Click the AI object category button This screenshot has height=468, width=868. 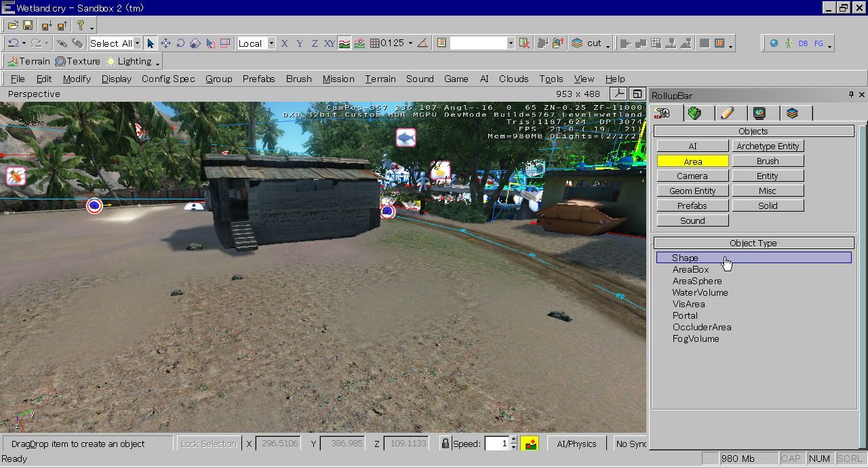tap(692, 146)
